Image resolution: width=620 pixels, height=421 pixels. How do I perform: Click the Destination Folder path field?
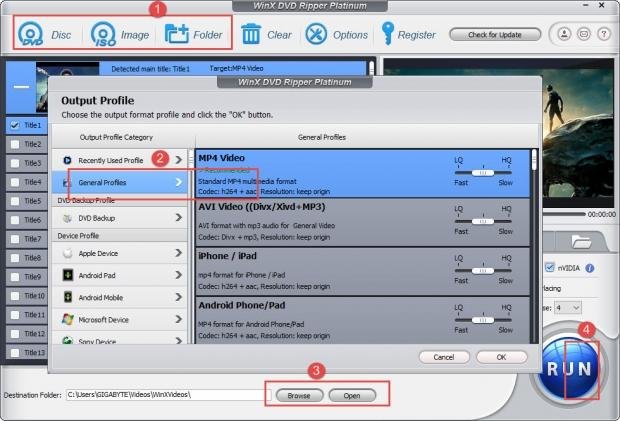(x=169, y=395)
